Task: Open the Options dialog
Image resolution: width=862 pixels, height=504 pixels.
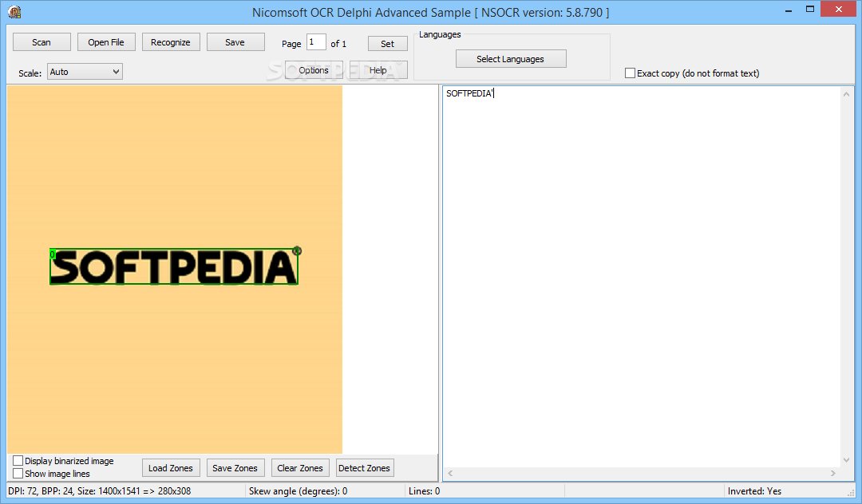Action: point(314,70)
